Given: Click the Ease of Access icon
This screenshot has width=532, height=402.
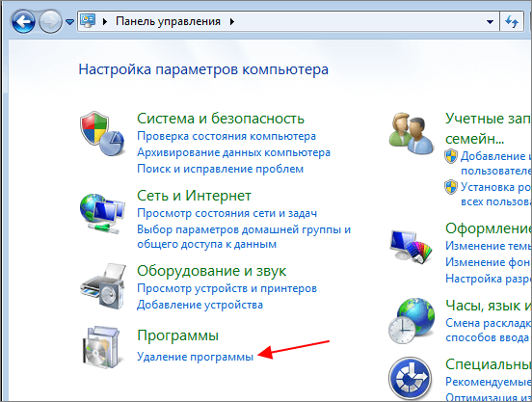Looking at the screenshot, I should click(411, 379).
